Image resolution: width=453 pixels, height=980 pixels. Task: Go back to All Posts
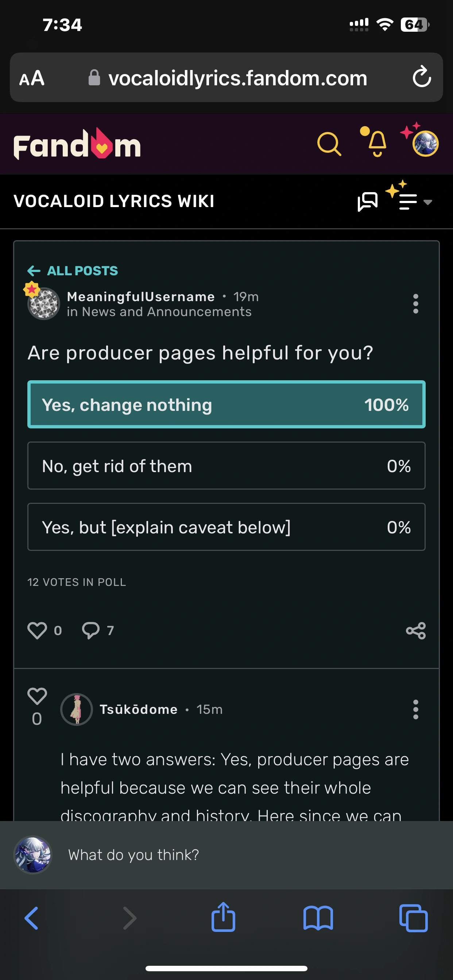[73, 271]
